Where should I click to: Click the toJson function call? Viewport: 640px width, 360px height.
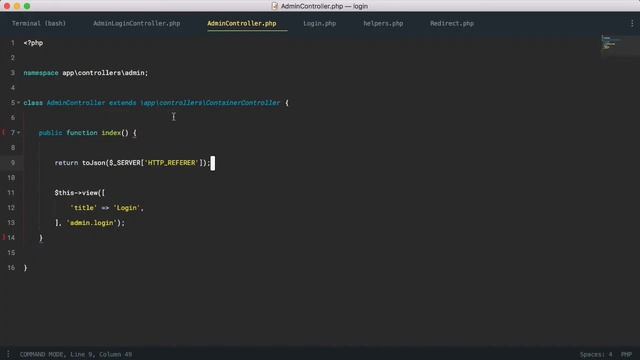(x=94, y=163)
